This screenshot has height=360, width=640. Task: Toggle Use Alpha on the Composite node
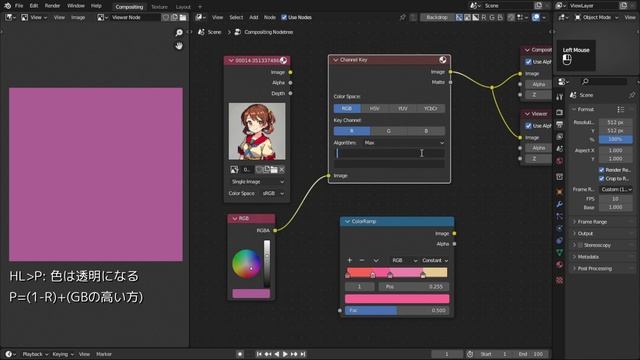(x=529, y=62)
